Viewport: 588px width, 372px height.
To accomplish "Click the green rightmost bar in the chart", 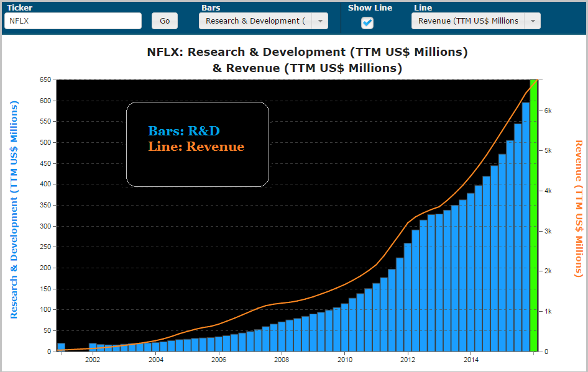I will point(534,215).
